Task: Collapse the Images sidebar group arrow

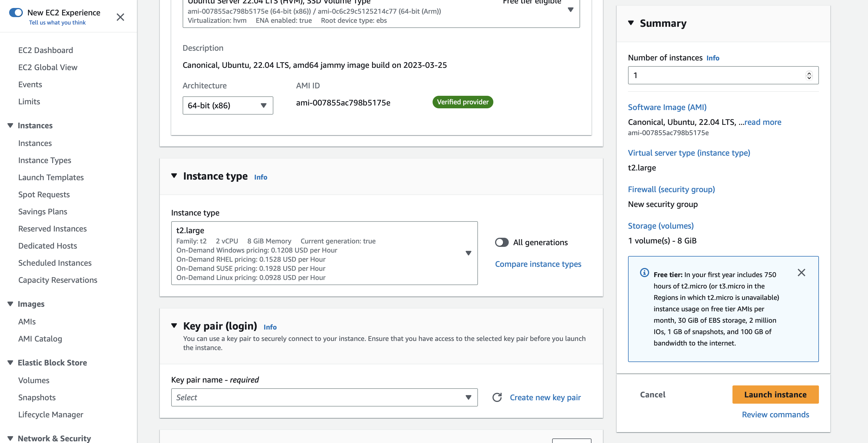Action: click(x=11, y=304)
